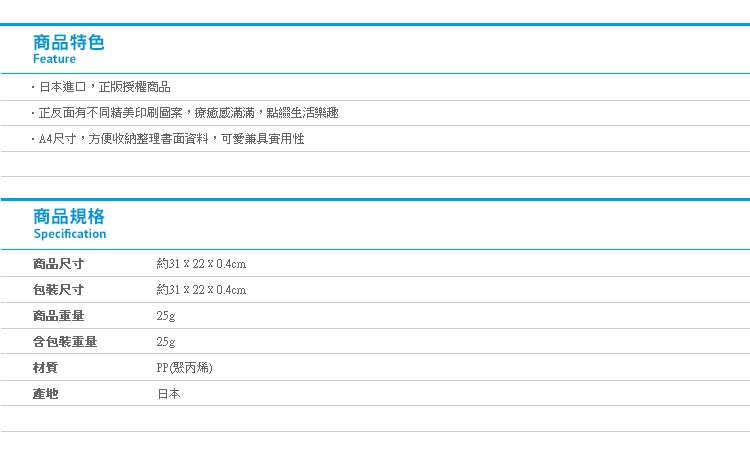Click the 商品尺寸 label

(x=58, y=264)
